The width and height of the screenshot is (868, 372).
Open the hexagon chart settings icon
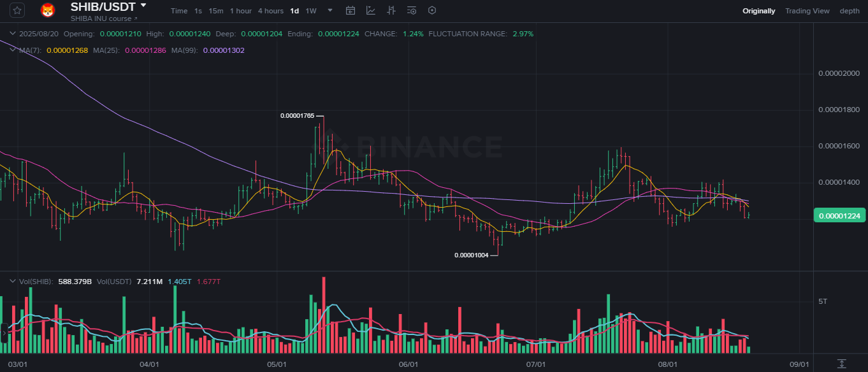point(432,10)
